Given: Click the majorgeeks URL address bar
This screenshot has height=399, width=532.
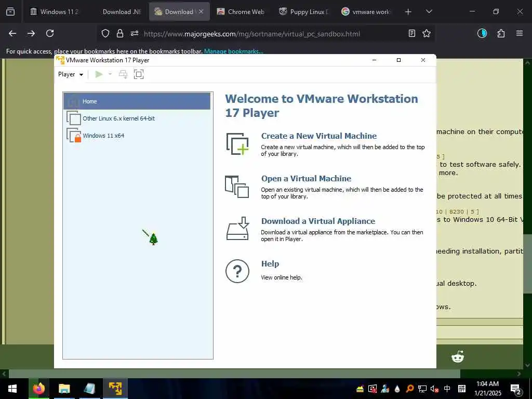Looking at the screenshot, I should 252,34.
